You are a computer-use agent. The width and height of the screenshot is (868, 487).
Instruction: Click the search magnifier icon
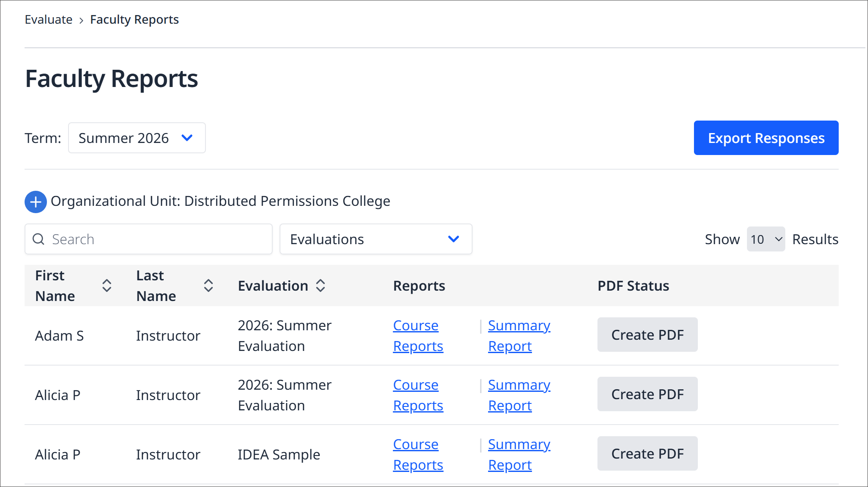point(39,239)
